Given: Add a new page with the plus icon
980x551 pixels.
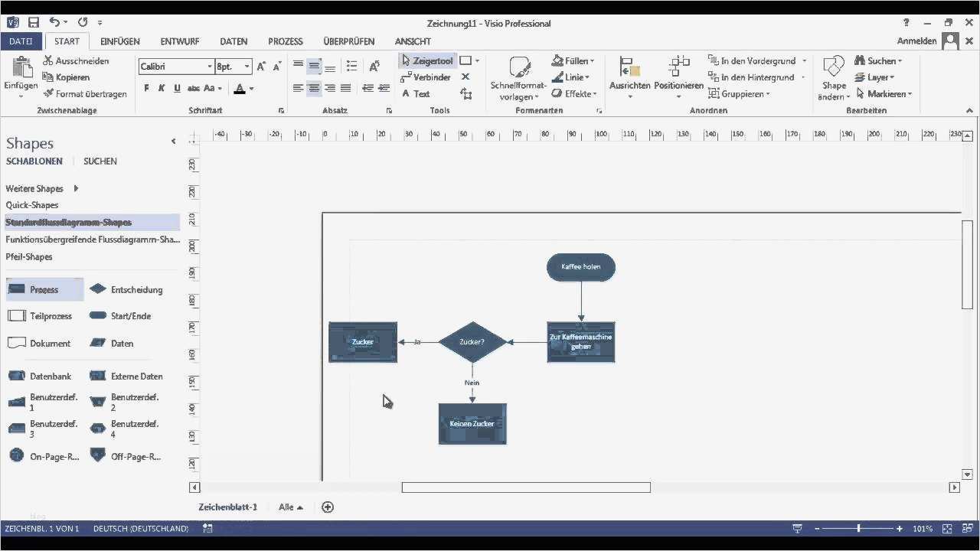Looking at the screenshot, I should (328, 507).
